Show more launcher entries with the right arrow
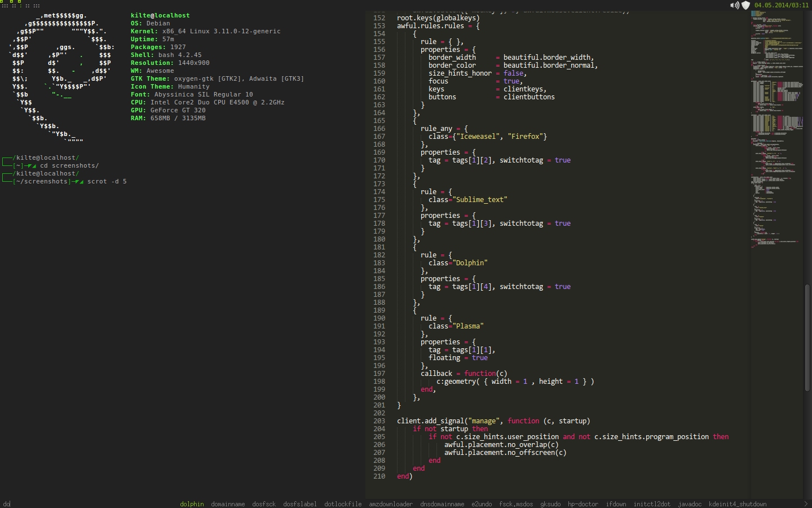Viewport: 812px width, 508px height. (805, 504)
